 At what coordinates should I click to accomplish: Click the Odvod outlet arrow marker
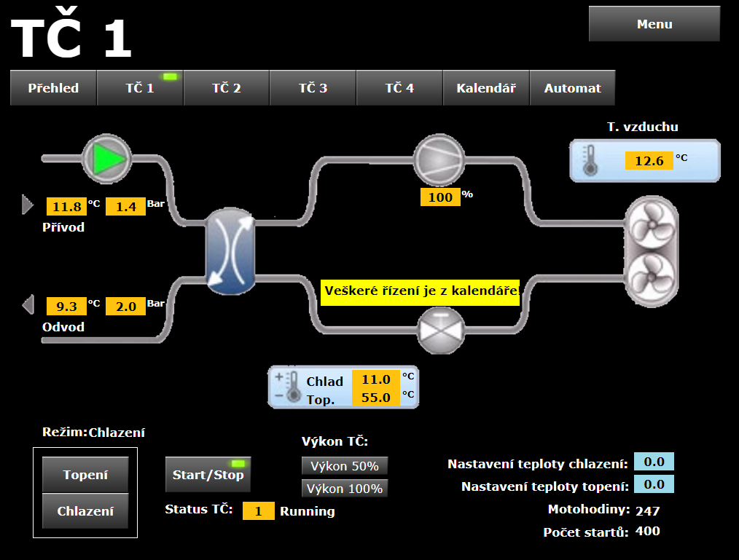click(x=28, y=304)
